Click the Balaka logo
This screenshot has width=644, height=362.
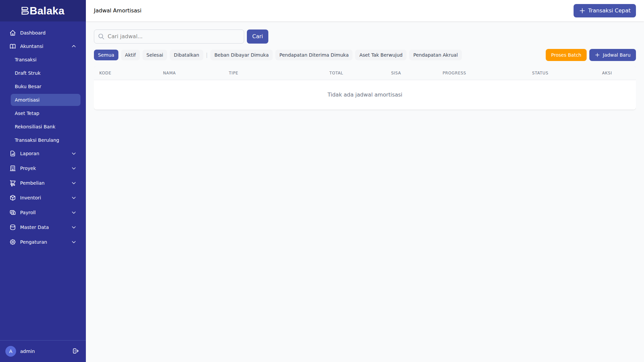43,11
